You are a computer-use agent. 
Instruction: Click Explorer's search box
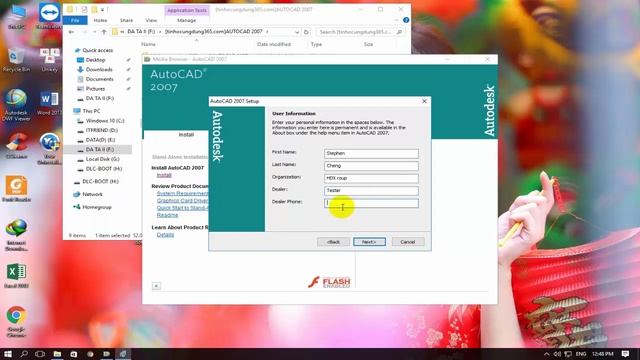(360, 32)
